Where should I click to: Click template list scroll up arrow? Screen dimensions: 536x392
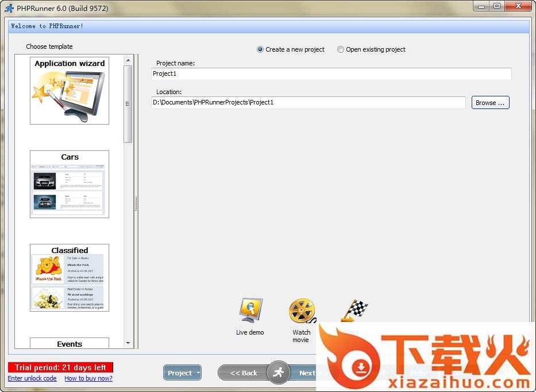[x=128, y=60]
